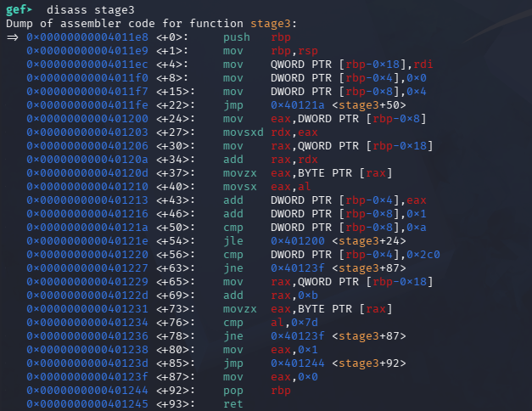Select address 0x0000000000401245
This screenshot has height=411, width=532.
pos(87,404)
